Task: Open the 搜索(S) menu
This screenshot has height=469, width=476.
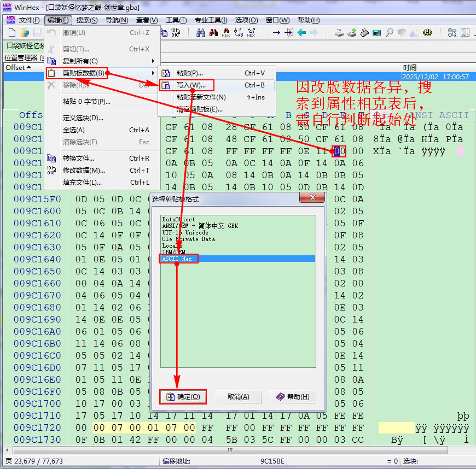Action: coord(87,20)
